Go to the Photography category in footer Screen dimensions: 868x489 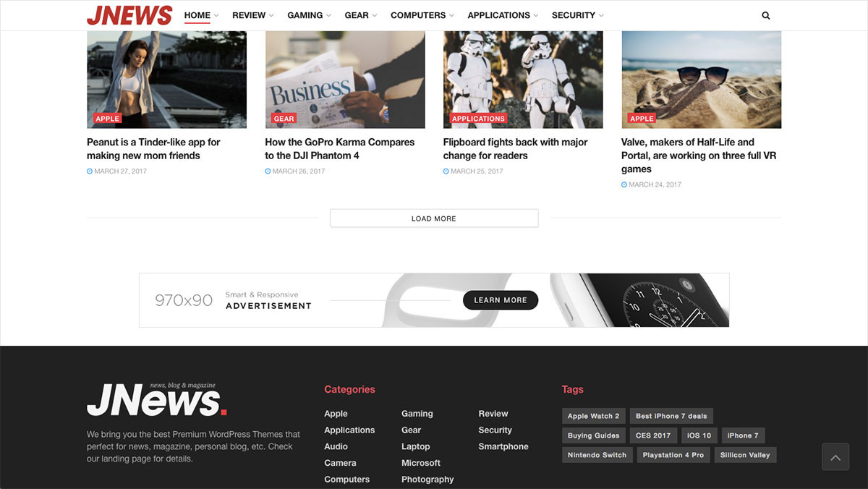coord(427,479)
